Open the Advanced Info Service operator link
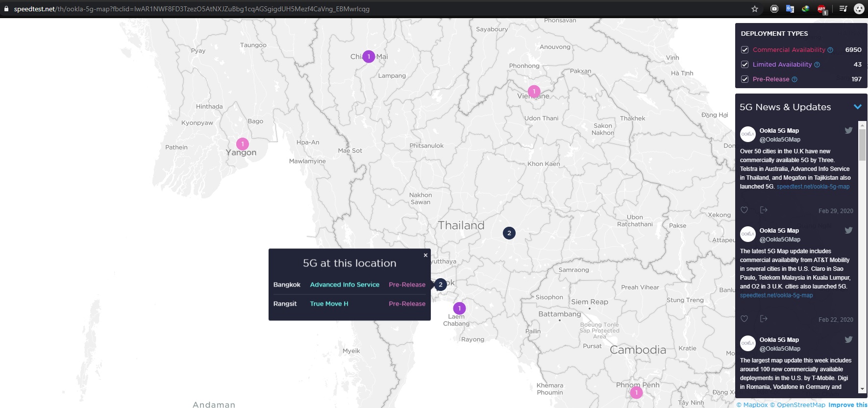Image resolution: width=868 pixels, height=408 pixels. pos(345,285)
